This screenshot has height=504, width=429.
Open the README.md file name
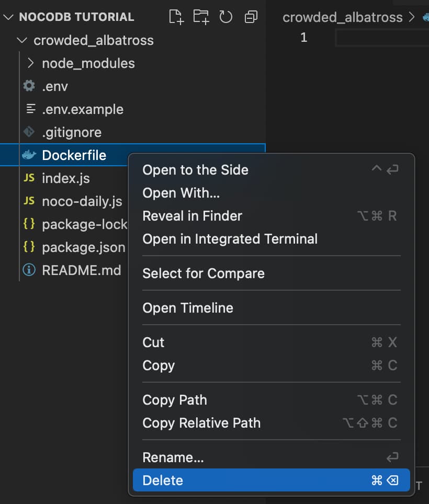tap(82, 270)
